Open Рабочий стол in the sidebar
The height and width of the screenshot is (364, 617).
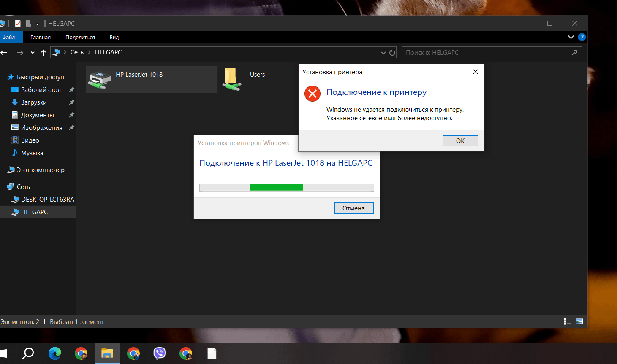tap(41, 90)
